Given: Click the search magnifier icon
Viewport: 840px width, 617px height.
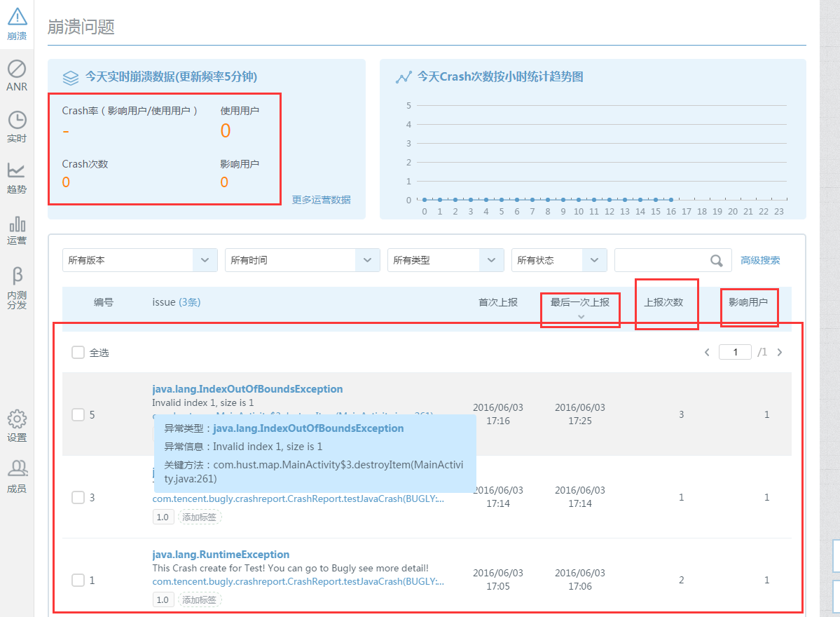Looking at the screenshot, I should coord(716,261).
